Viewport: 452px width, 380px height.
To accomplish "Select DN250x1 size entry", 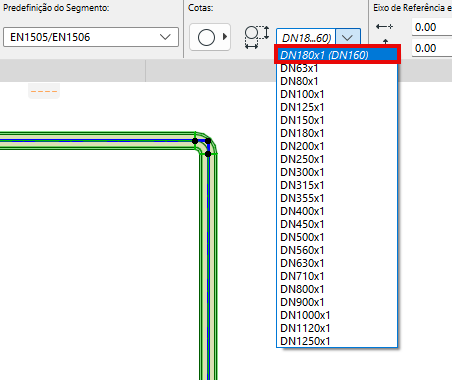I will [337, 159].
